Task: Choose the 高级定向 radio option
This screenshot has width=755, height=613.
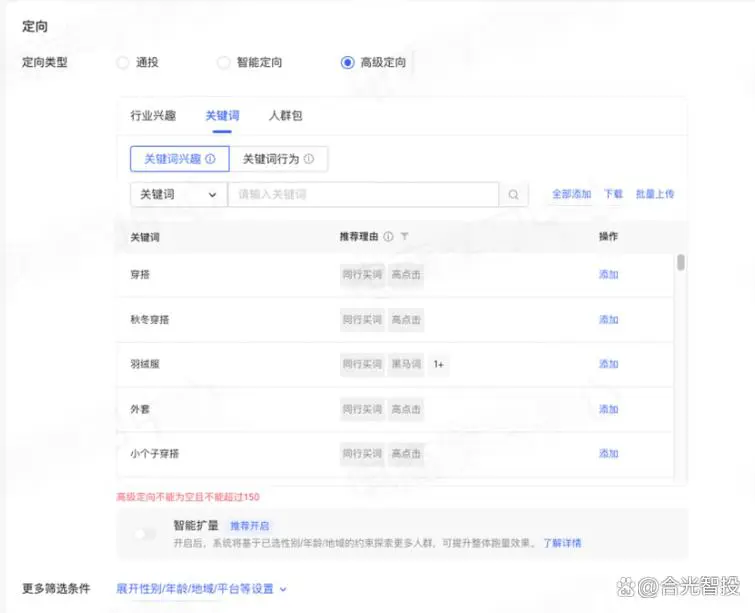Action: pos(347,62)
